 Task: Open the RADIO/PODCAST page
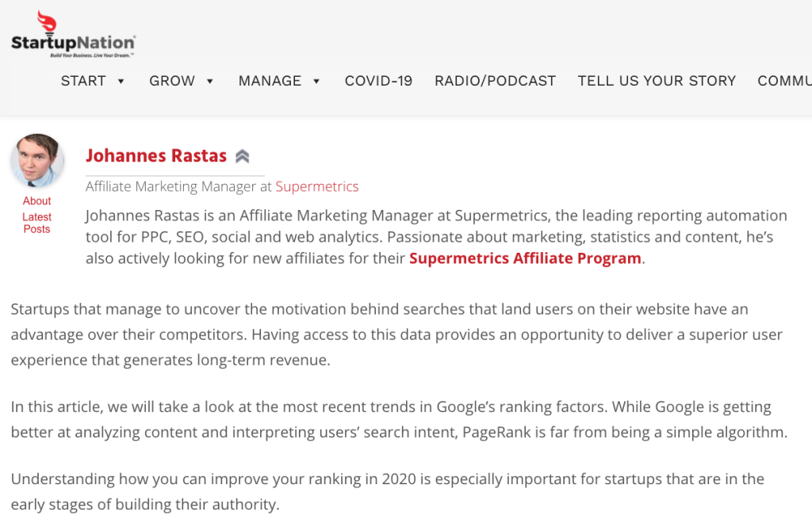click(x=495, y=81)
